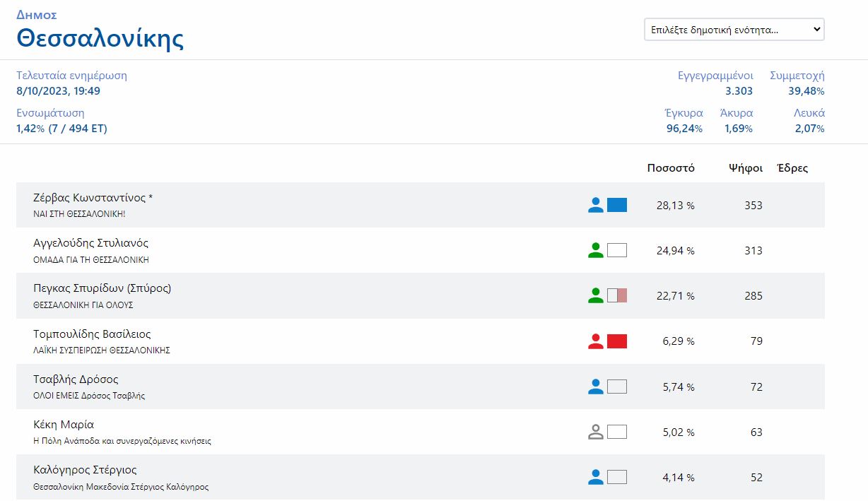Click the Έδρες column header
The image size is (868, 501).
pyautogui.click(x=792, y=168)
